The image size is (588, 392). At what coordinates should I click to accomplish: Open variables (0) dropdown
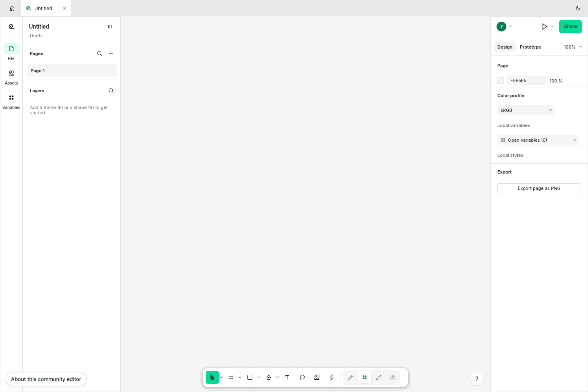[538, 140]
